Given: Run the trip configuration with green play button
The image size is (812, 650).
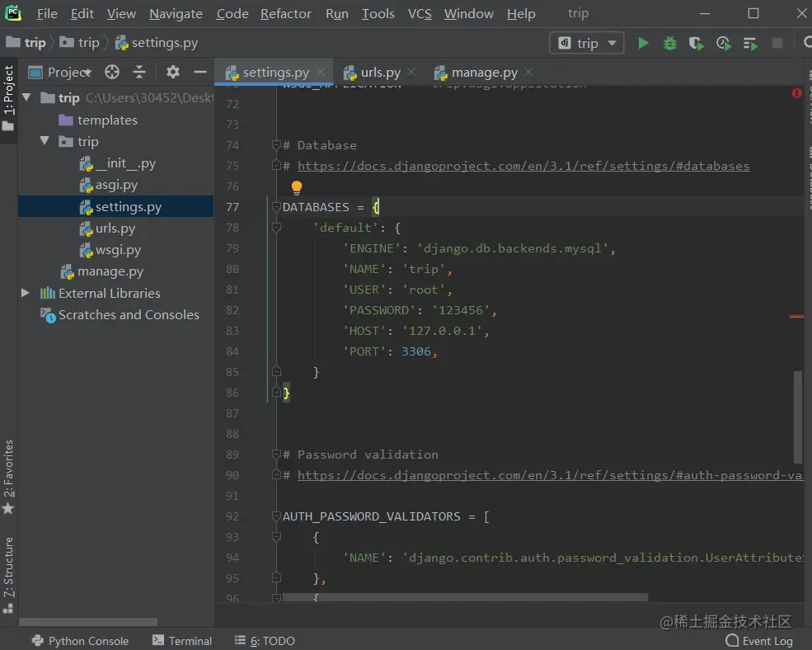Looking at the screenshot, I should coord(643,43).
